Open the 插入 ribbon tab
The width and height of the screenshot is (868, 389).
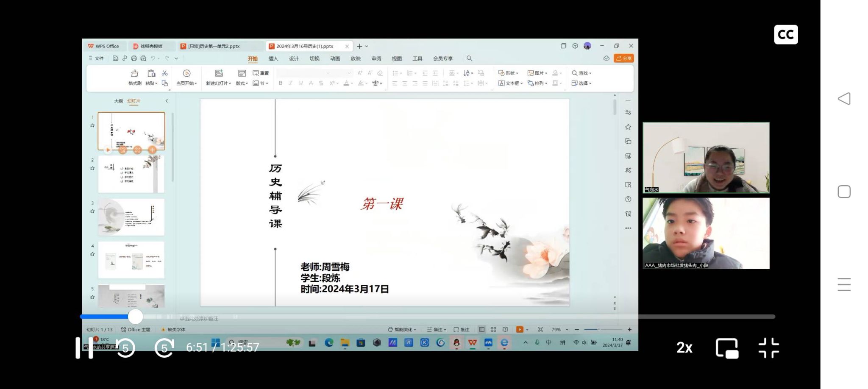273,58
